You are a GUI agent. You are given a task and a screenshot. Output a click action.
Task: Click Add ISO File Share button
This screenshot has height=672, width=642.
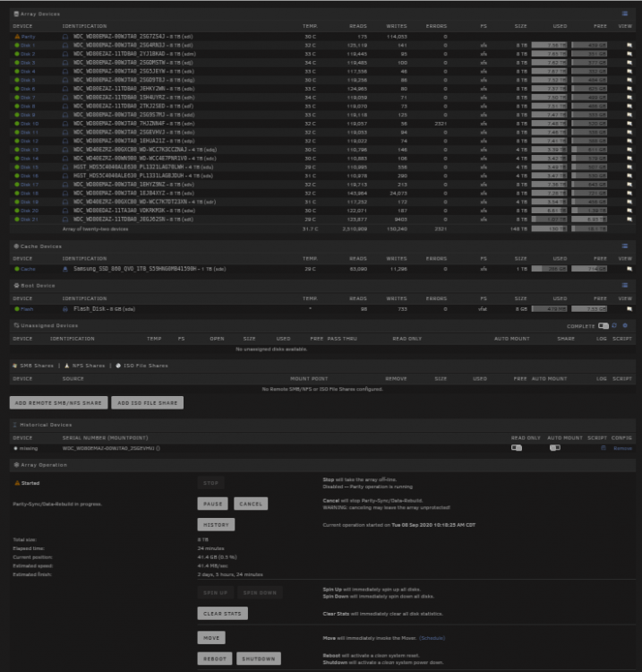click(x=148, y=403)
